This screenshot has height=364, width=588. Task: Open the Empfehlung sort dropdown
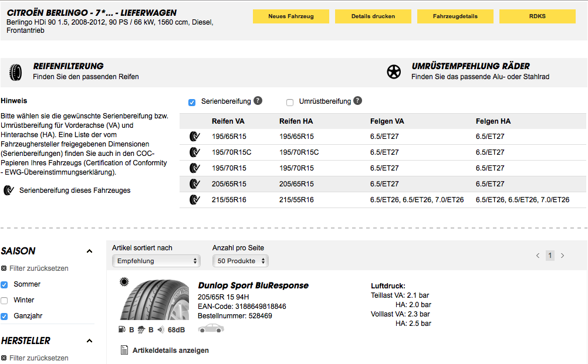click(x=156, y=261)
